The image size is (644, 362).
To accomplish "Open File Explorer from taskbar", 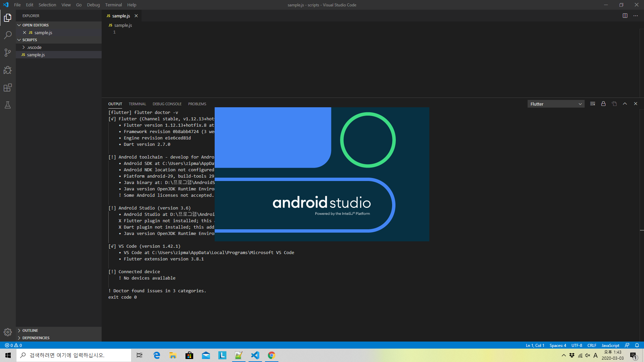I will coord(173,355).
